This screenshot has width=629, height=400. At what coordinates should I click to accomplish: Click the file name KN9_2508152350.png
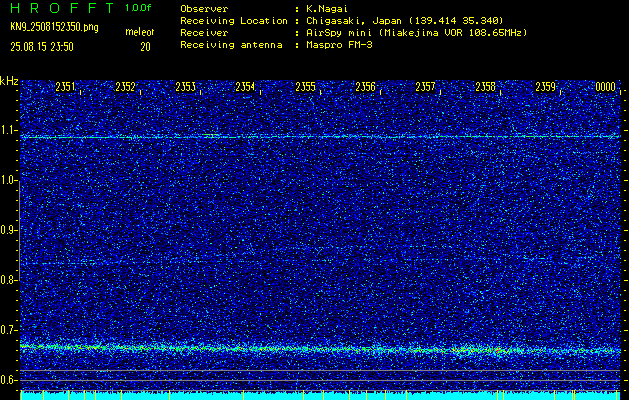click(x=54, y=27)
